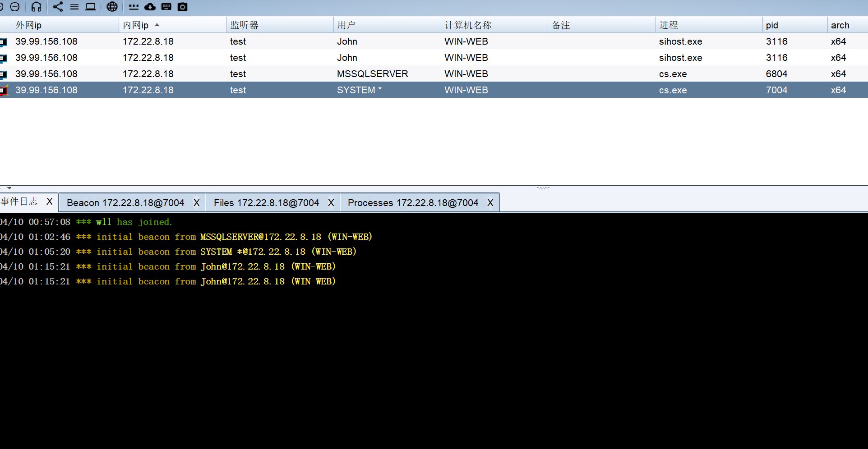The height and width of the screenshot is (449, 868).
Task: Switch to session table list icon
Action: pyautogui.click(x=74, y=7)
